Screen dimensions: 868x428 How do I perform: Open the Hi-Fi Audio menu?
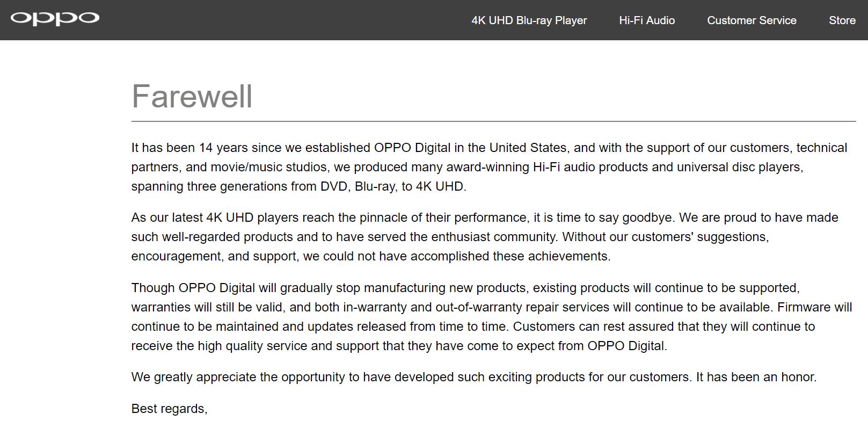coord(647,20)
